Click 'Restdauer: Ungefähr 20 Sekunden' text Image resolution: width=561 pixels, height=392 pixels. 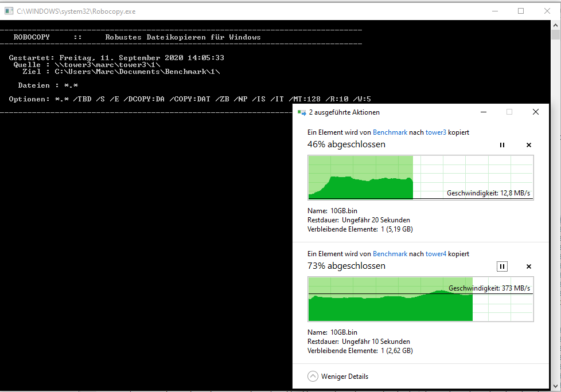[359, 220]
